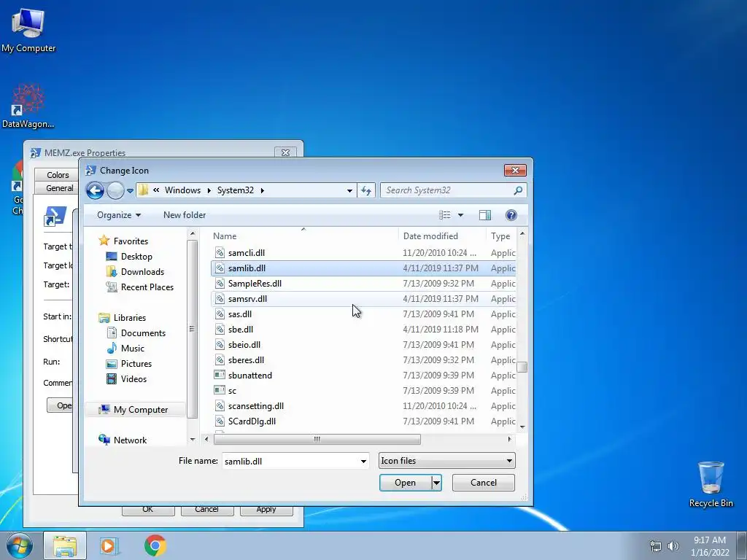Change your view icon in toolbar
This screenshot has height=560, width=747.
[x=444, y=215]
